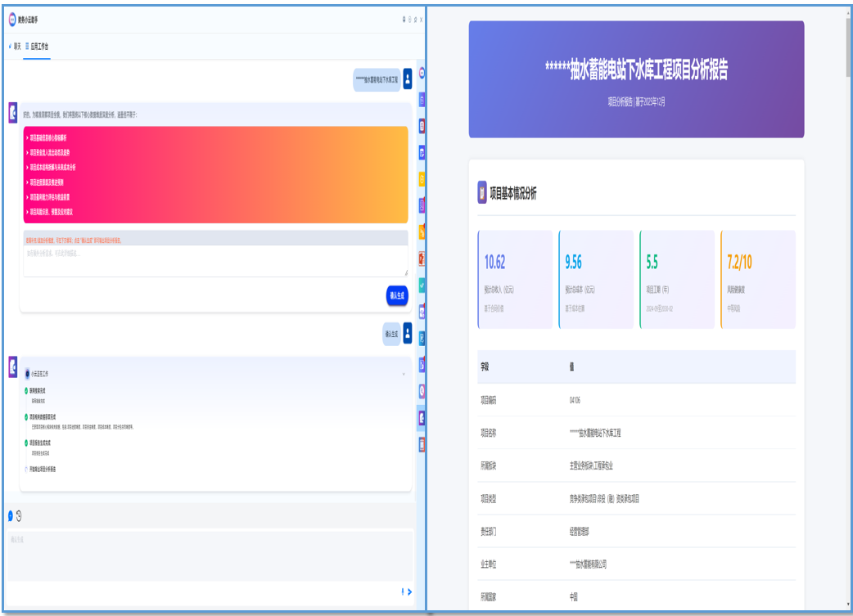Click the 04106 project code value
853x616 pixels.
point(575,401)
